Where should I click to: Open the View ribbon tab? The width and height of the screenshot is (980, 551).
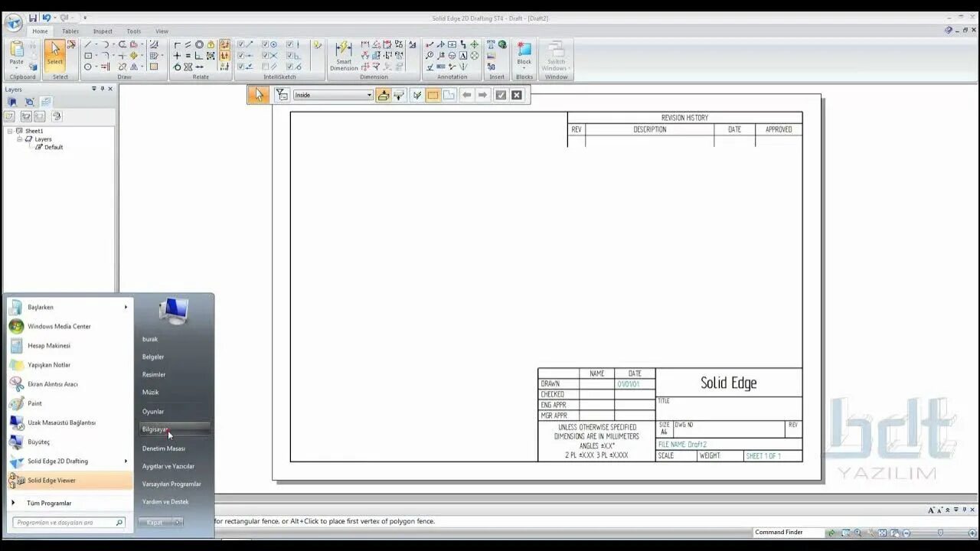[x=162, y=31]
